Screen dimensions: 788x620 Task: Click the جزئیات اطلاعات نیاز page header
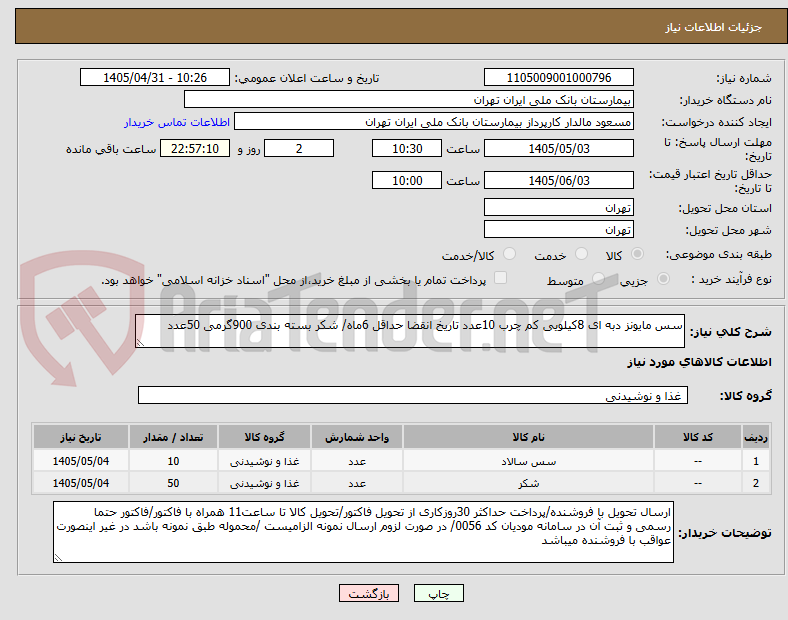[x=714, y=27]
